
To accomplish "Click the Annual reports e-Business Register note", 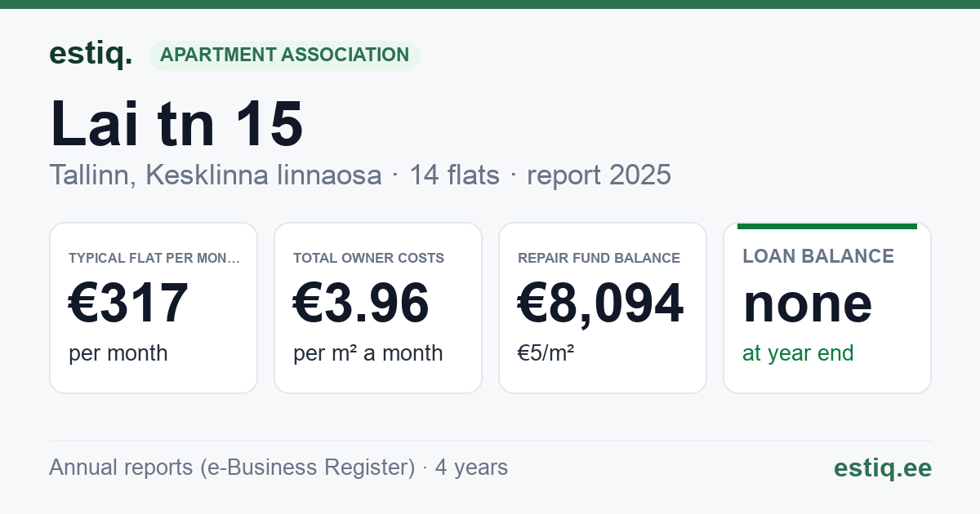I will pos(278,467).
